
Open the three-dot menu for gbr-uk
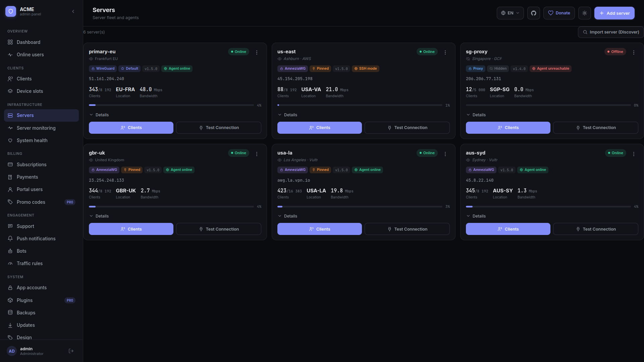(x=257, y=154)
